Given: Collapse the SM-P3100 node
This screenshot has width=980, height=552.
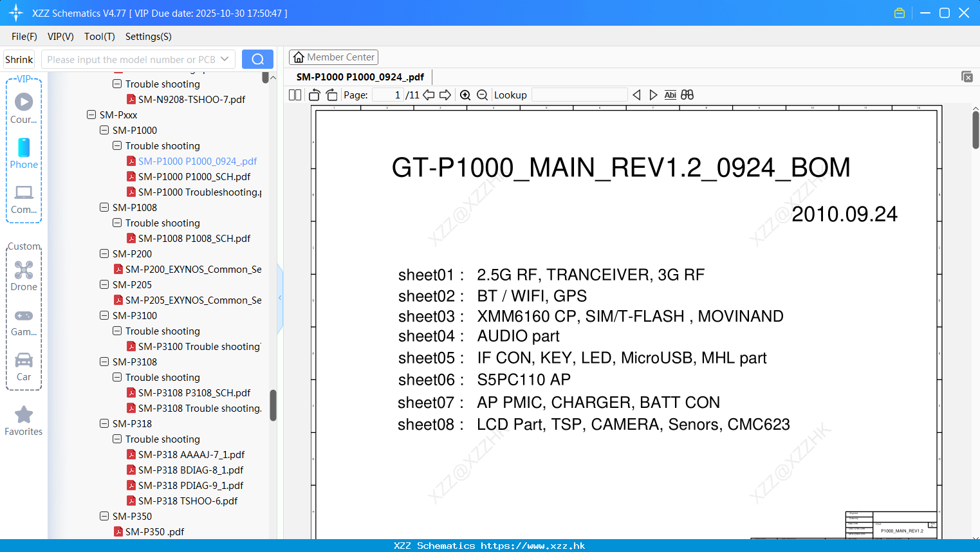Looking at the screenshot, I should (104, 315).
